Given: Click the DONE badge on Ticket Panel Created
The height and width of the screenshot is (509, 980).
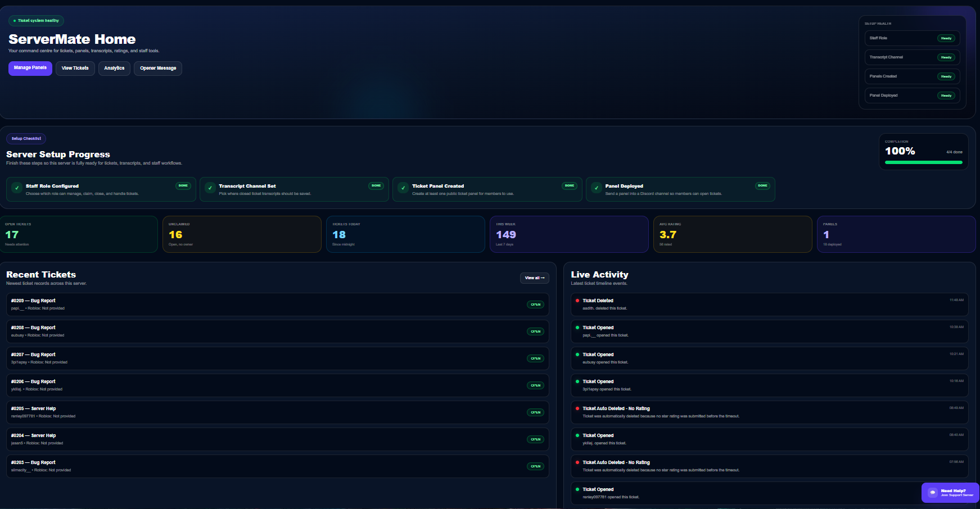Looking at the screenshot, I should [x=570, y=185].
